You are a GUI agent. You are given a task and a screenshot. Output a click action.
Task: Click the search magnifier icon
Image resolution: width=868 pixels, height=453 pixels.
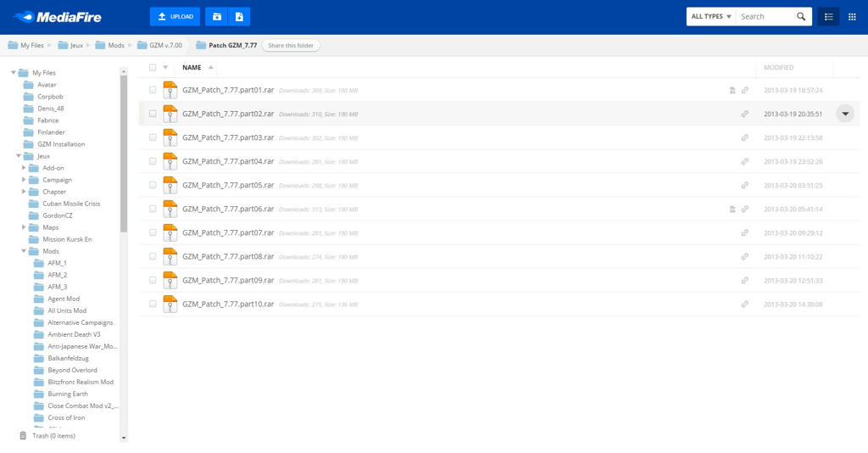(801, 17)
